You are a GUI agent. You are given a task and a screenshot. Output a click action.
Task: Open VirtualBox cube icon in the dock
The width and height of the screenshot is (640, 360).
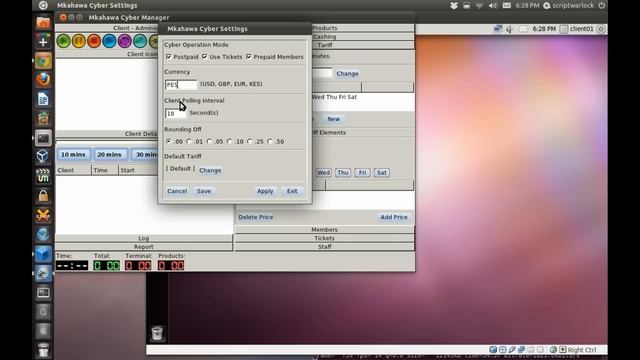tap(43, 157)
